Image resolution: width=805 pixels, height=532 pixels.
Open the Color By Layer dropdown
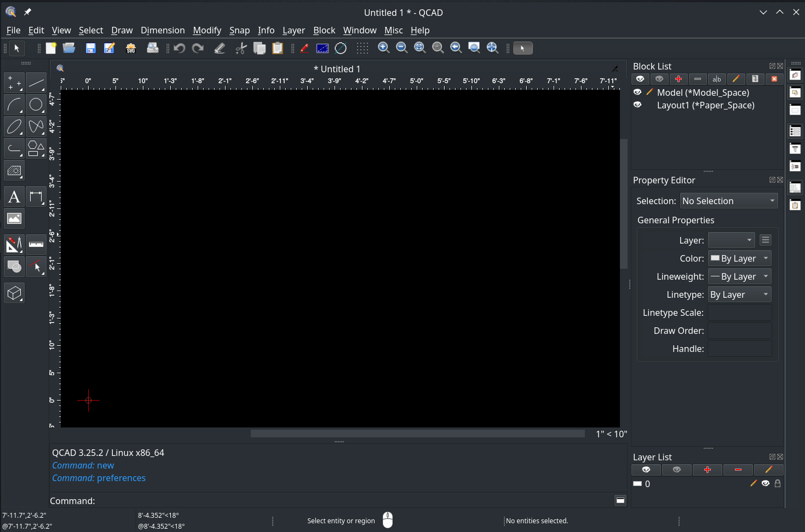point(740,258)
